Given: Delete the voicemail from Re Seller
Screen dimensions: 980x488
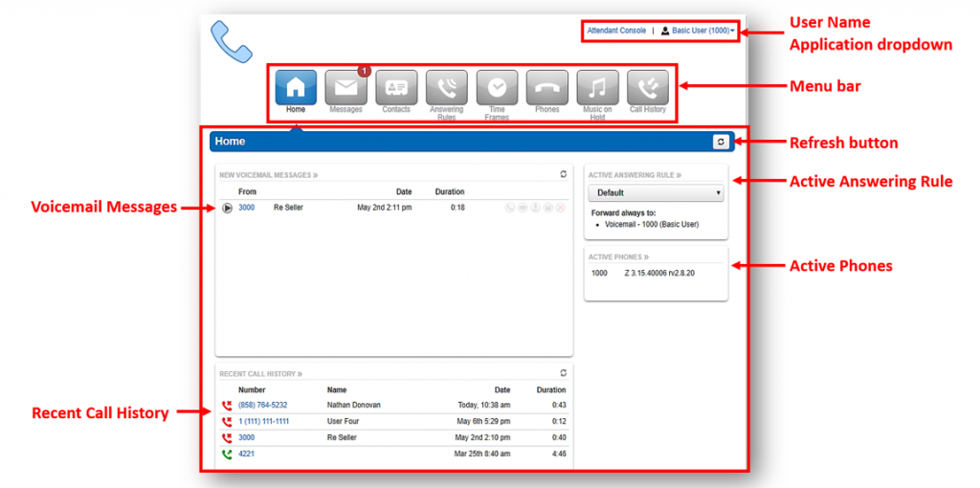Looking at the screenshot, I should click(561, 208).
